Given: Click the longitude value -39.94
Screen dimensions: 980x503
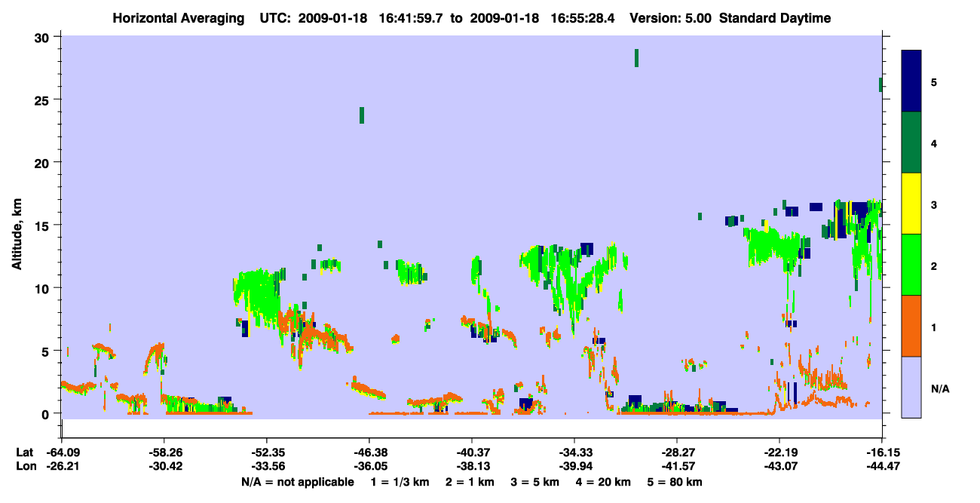Looking at the screenshot, I should click(x=574, y=467).
